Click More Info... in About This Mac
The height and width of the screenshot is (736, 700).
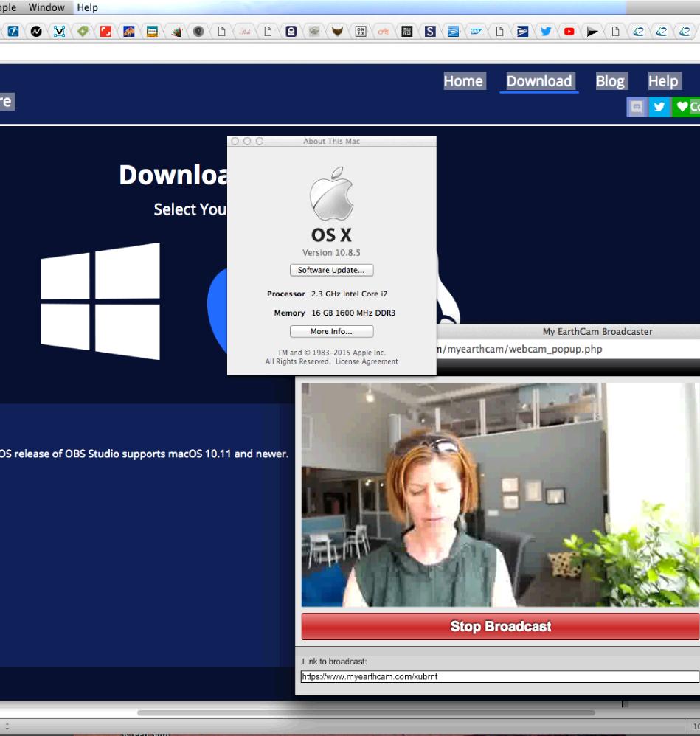pyautogui.click(x=331, y=331)
